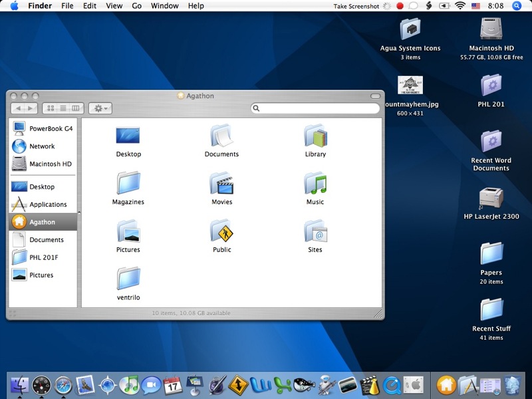
Task: Open HP LaserJet 2300 printer icon
Action: 491,198
